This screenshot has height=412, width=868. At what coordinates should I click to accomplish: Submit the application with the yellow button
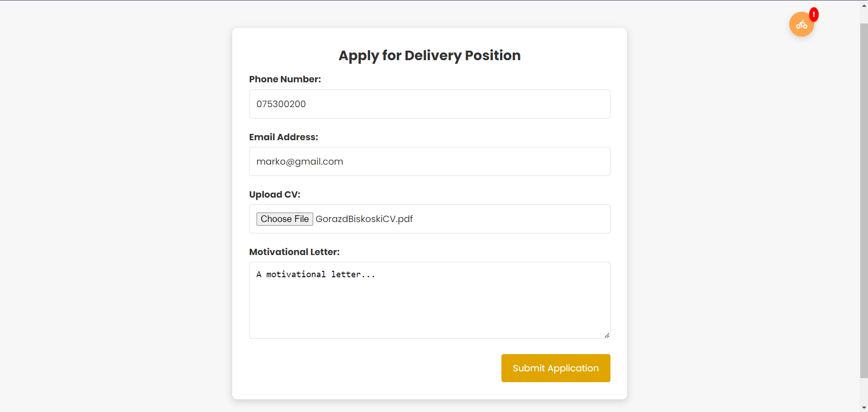(555, 368)
